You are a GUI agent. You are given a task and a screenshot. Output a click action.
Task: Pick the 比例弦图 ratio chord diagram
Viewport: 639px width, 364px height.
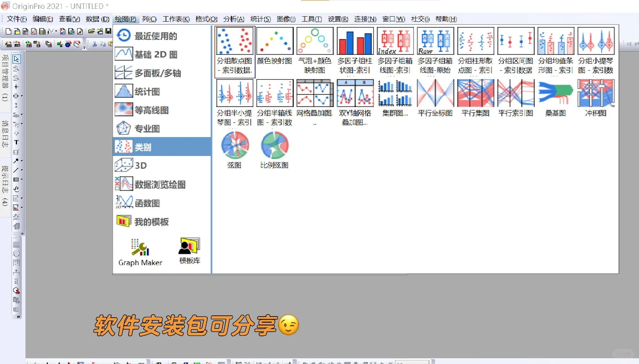click(275, 151)
